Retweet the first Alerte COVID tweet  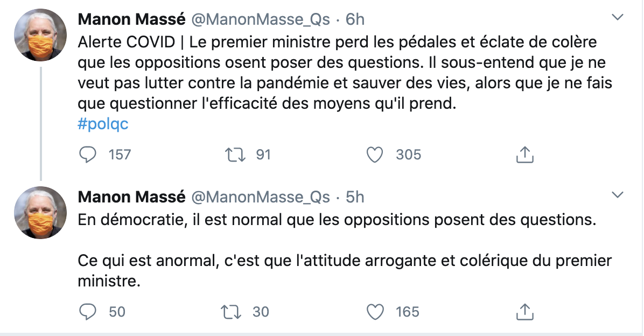click(235, 155)
